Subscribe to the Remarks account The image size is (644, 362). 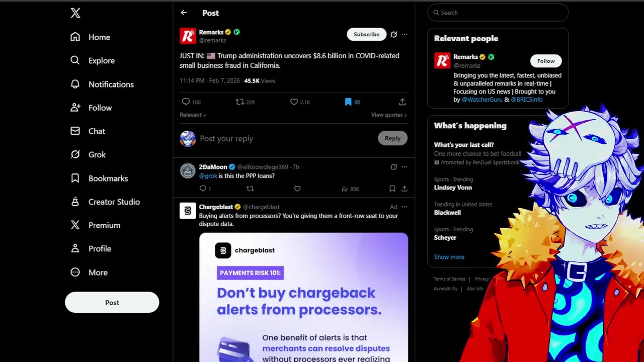(x=366, y=34)
